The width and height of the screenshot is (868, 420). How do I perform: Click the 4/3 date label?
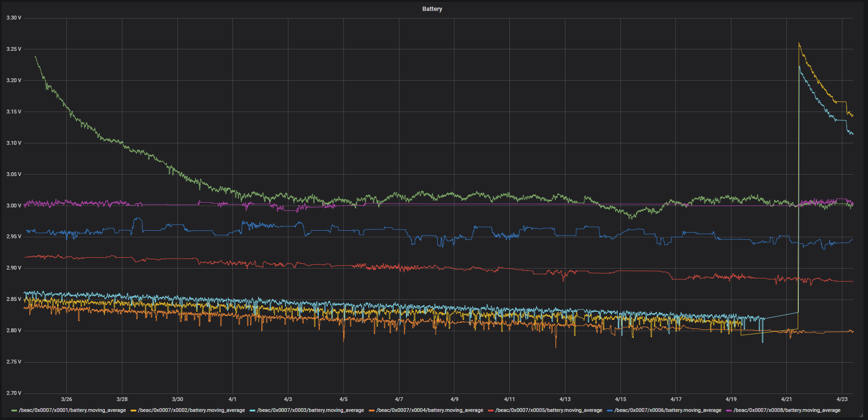288,399
